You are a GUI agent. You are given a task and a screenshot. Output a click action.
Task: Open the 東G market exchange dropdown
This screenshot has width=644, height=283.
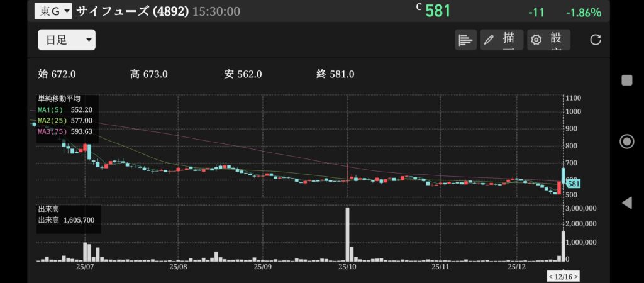point(53,11)
